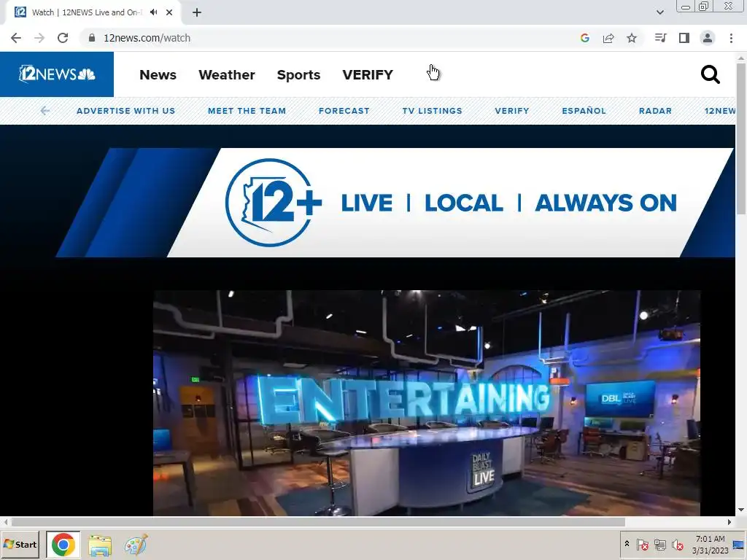Open File Explorer from taskbar

tap(100, 545)
